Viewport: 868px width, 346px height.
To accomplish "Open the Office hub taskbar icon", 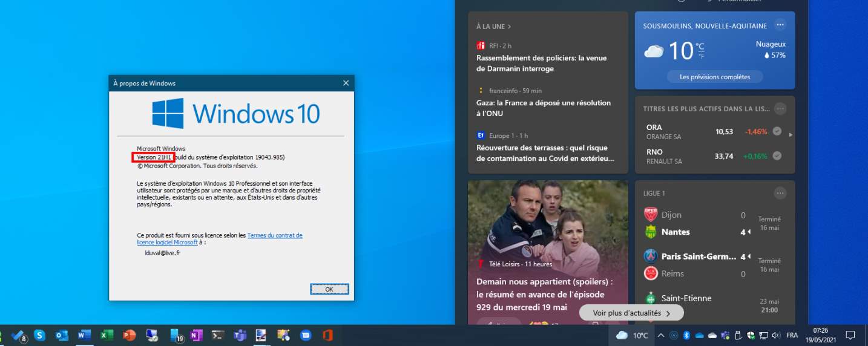I will coord(327,335).
